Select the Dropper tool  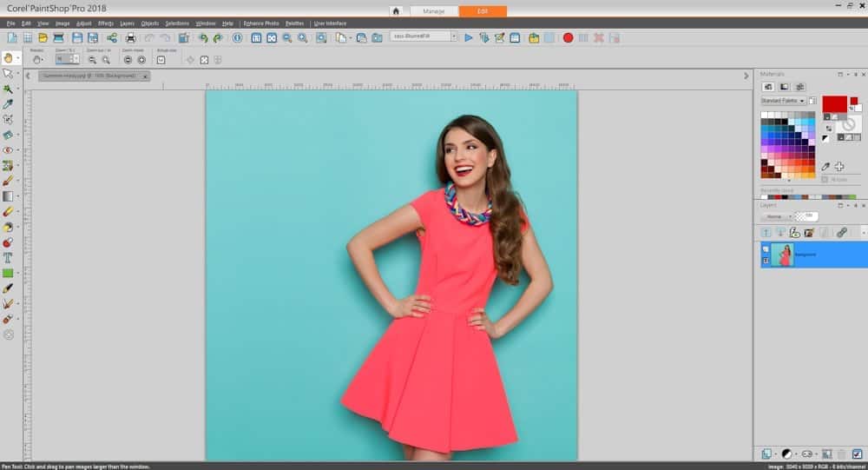tap(8, 104)
